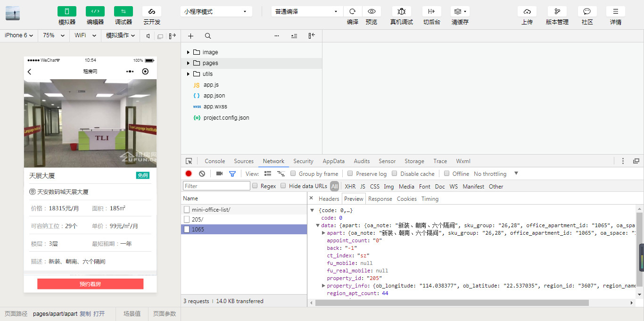
Task: Select the mini-office-list/ request
Action: [244, 210]
